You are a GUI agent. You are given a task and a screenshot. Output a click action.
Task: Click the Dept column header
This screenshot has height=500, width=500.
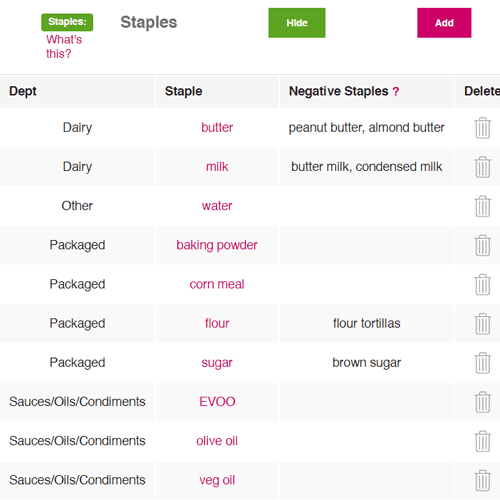click(23, 91)
